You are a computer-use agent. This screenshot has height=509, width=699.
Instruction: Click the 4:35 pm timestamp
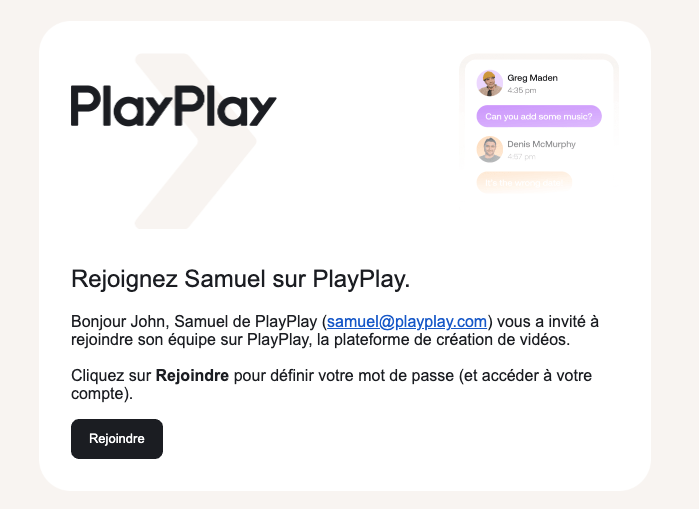click(522, 90)
